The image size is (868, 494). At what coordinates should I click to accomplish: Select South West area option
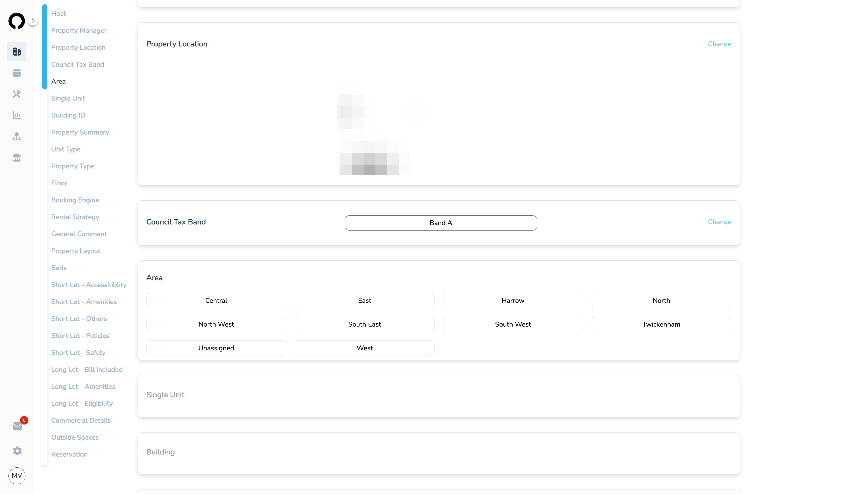[x=513, y=324]
